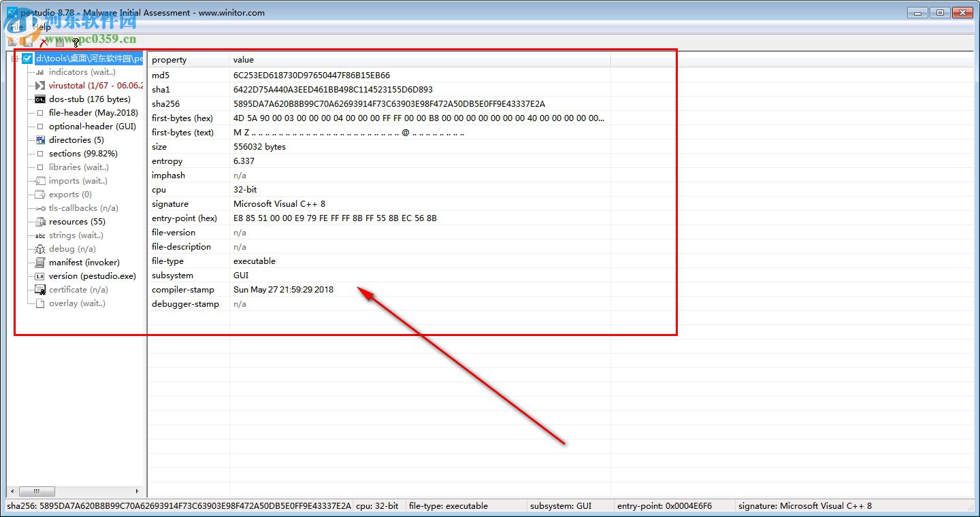
Task: Click the file-description property cell
Action: point(181,246)
